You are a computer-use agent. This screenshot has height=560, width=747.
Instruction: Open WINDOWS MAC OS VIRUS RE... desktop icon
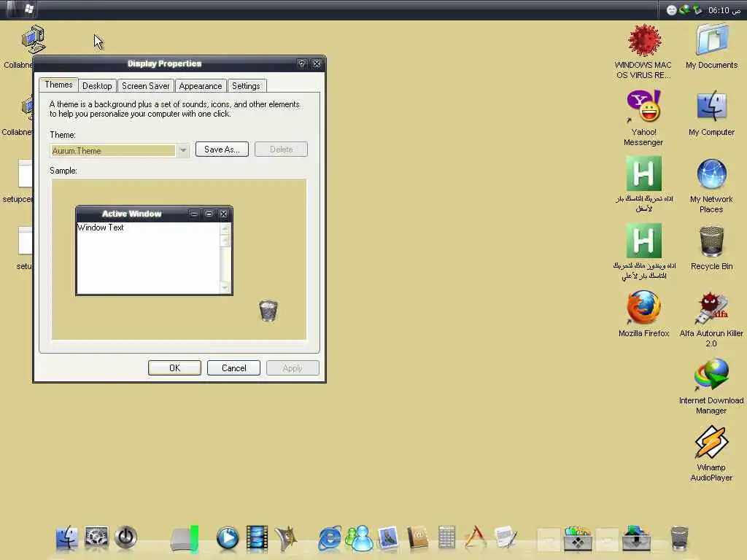point(643,52)
